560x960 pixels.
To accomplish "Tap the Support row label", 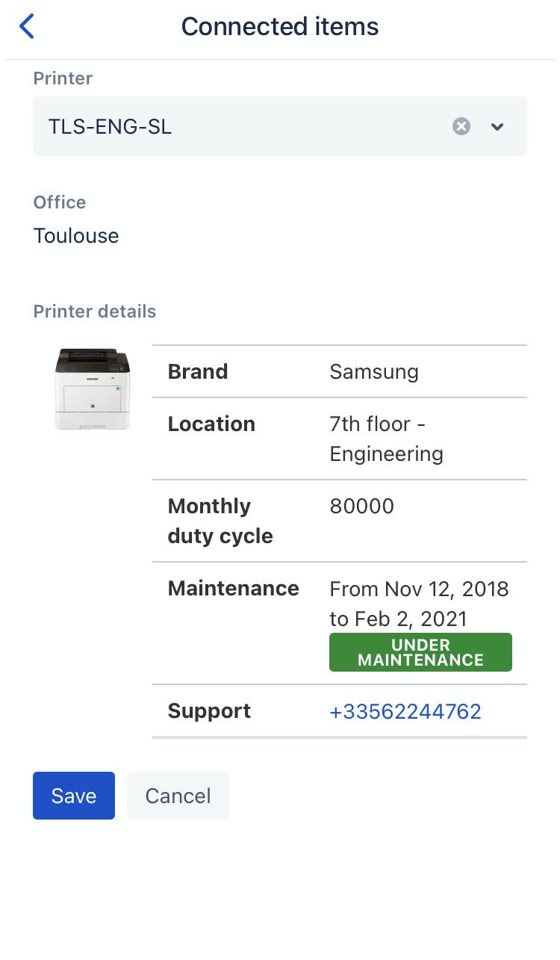I will (x=209, y=711).
